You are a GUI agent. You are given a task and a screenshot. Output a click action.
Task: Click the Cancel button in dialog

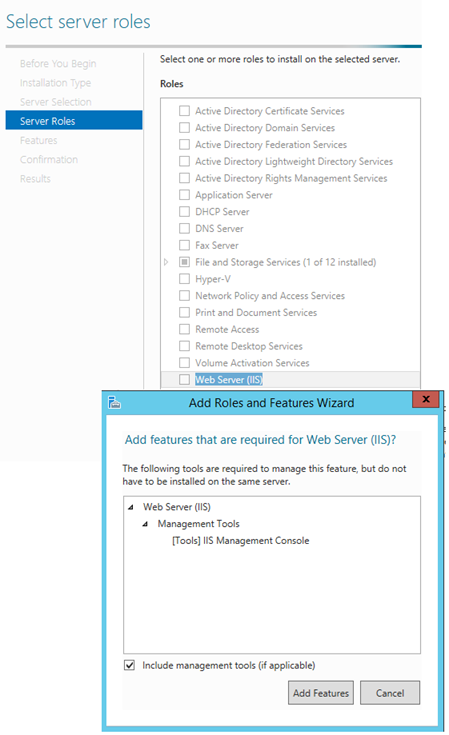[390, 693]
